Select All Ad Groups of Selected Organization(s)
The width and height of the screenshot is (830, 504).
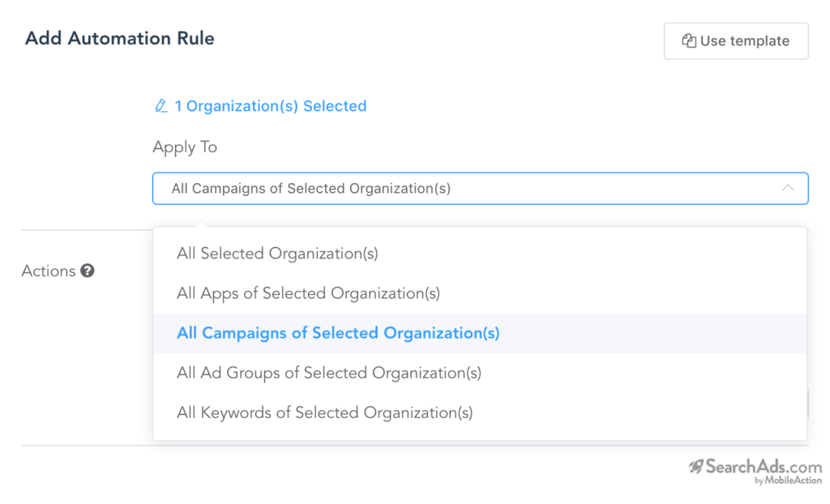329,373
